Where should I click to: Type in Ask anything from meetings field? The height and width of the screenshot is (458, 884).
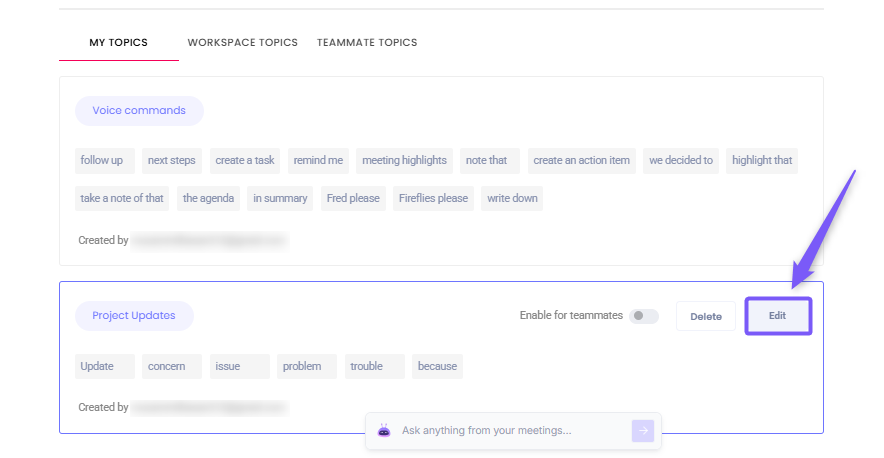(x=510, y=431)
